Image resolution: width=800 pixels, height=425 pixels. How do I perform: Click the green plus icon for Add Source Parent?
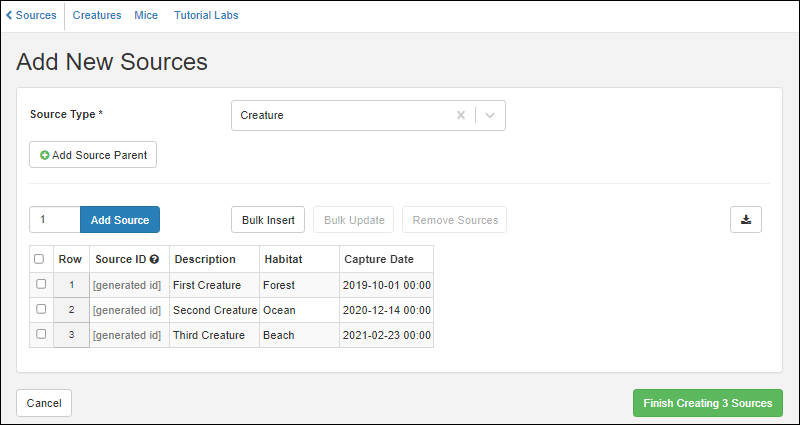(45, 155)
